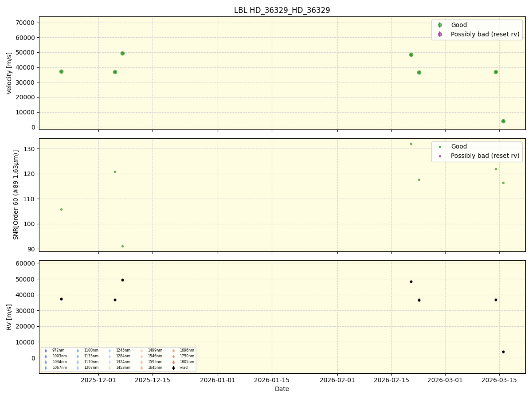Pick the March SNR point near 122
Image resolution: width=532 pixels, height=399 pixels.
click(496, 169)
